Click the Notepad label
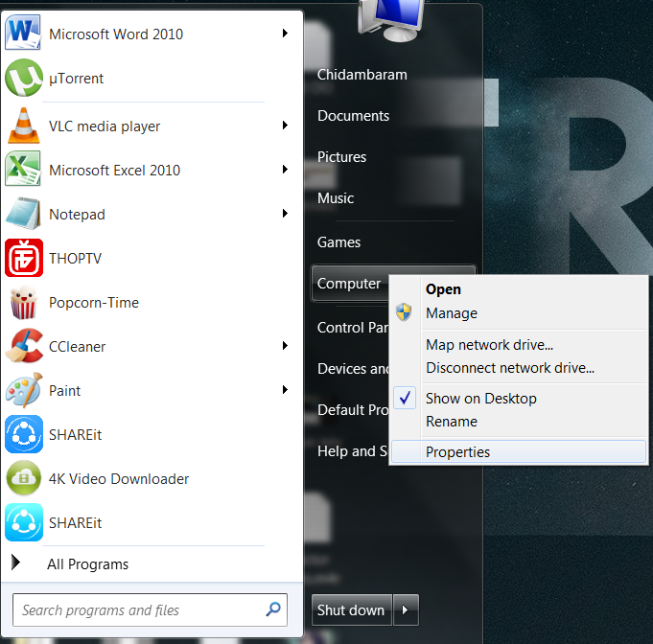 [x=77, y=215]
